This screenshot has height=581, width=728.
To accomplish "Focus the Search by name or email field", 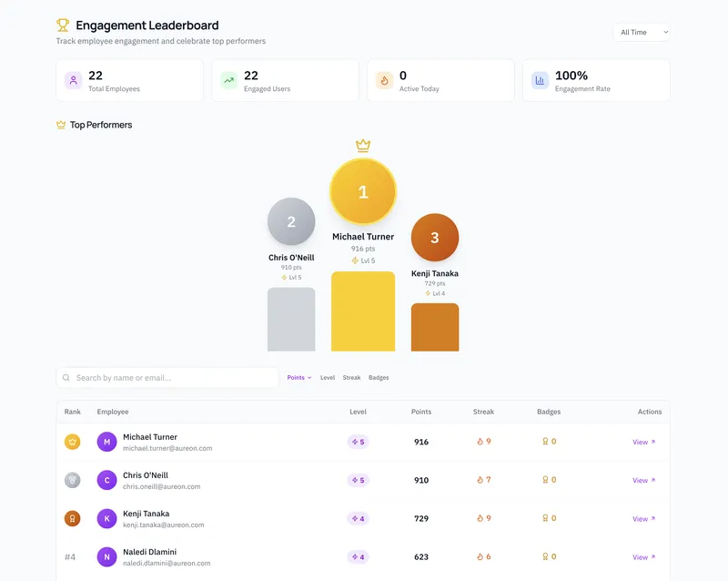I will point(167,378).
